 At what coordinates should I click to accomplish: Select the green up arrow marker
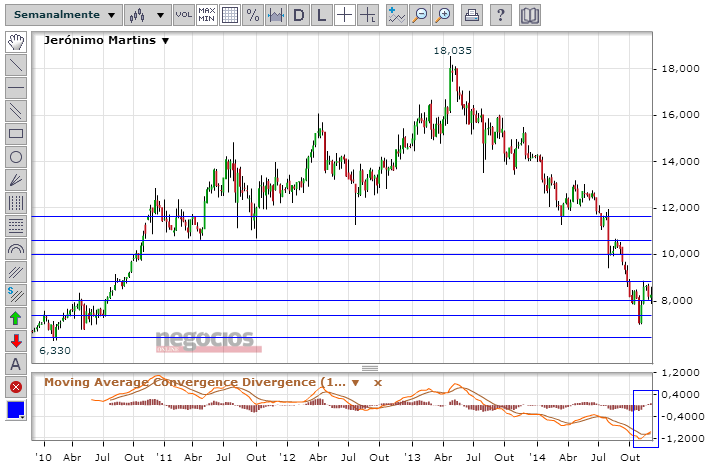[x=16, y=318]
